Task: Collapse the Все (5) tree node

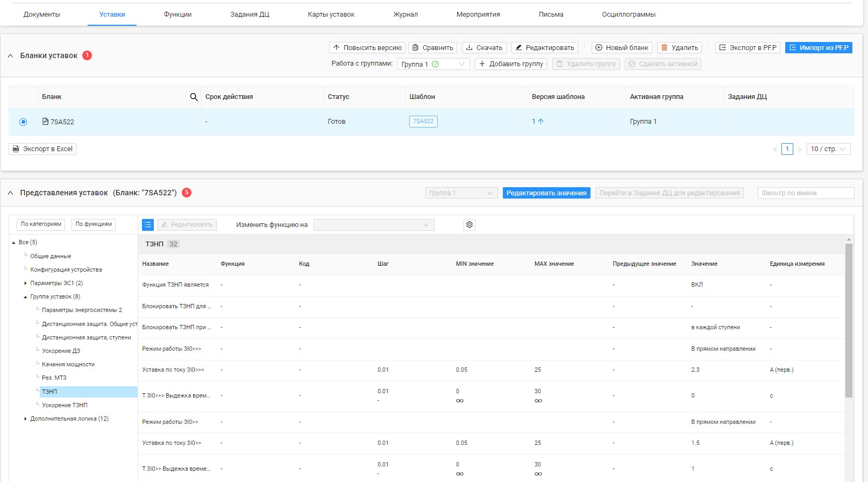Action: point(14,243)
